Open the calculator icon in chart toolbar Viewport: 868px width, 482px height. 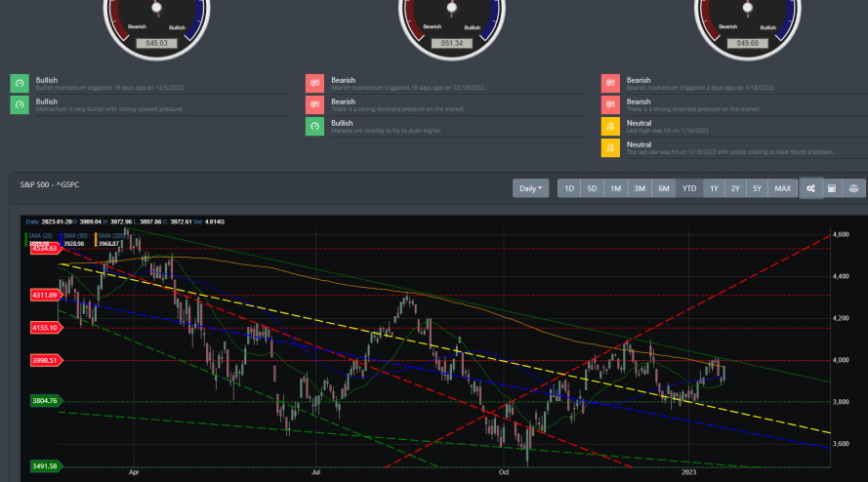832,188
